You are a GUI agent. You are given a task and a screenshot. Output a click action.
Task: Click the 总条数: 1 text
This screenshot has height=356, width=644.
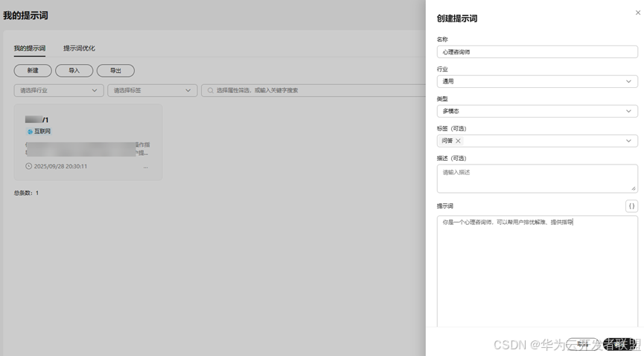[x=26, y=193]
